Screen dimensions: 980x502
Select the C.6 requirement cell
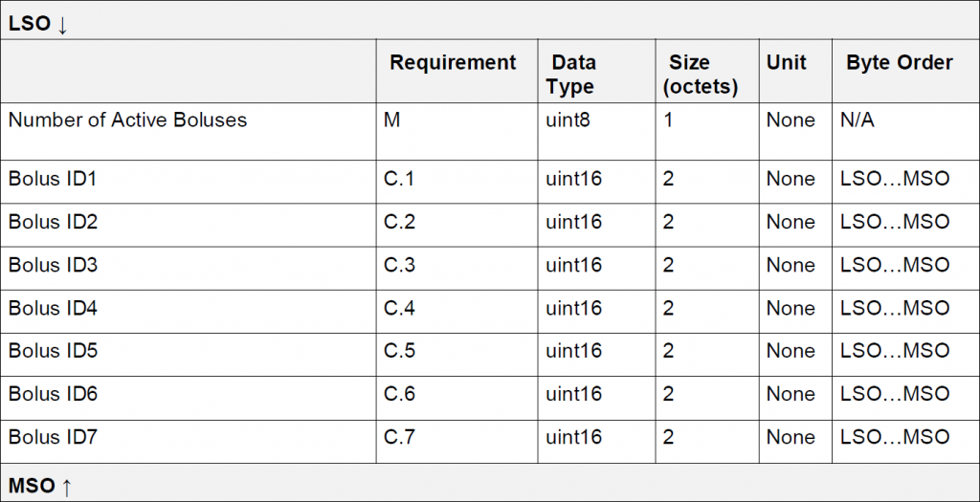click(x=400, y=394)
